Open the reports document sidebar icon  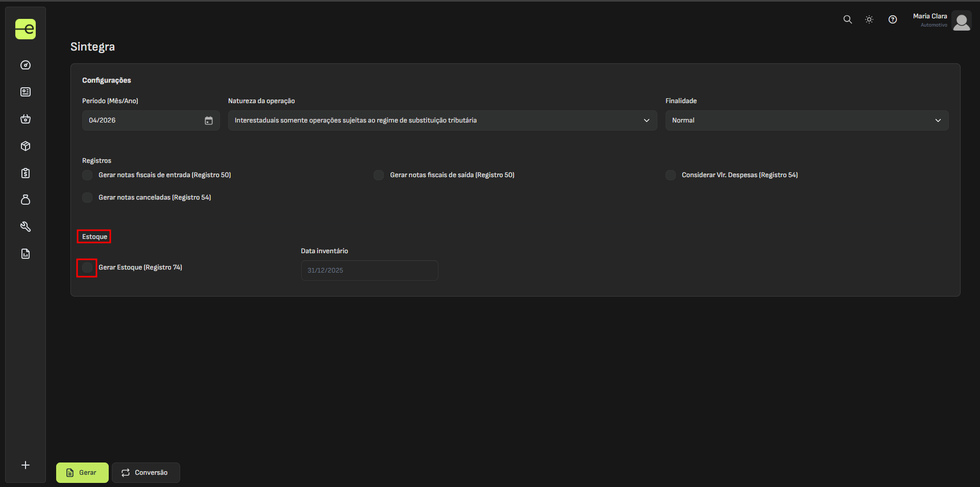(x=26, y=254)
